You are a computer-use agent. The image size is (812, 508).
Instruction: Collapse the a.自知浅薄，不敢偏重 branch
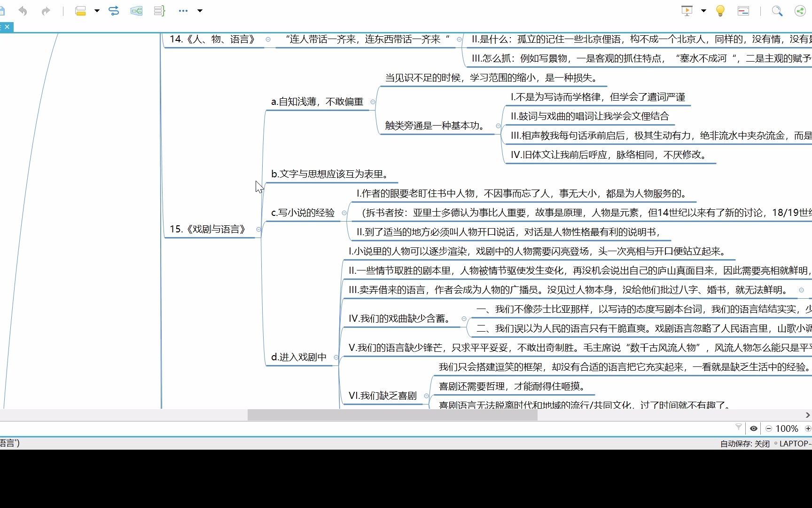[x=373, y=102]
